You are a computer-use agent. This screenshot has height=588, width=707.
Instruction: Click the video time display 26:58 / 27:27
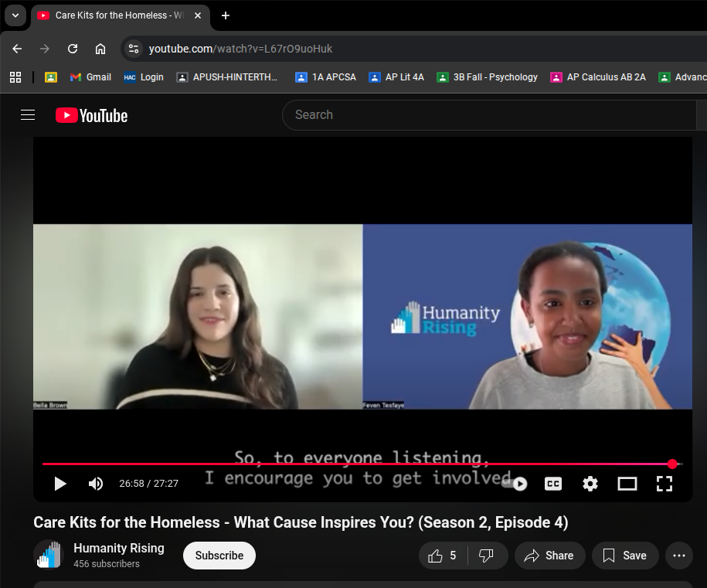click(x=149, y=484)
